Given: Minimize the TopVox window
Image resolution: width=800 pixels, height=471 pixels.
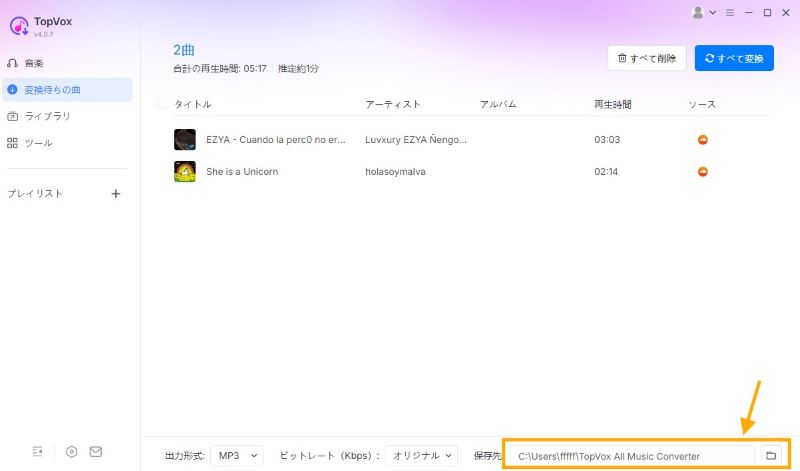Looking at the screenshot, I should [x=748, y=12].
